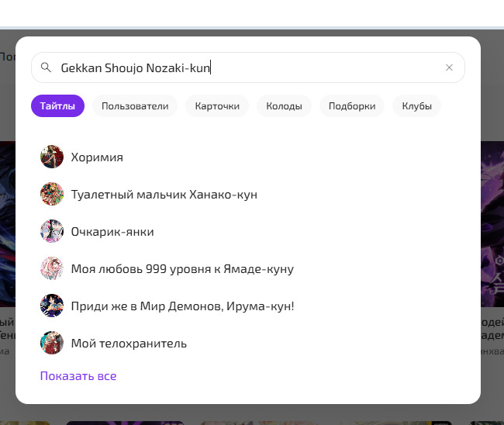Click the Очкарик-янки cover avatar

pyautogui.click(x=52, y=231)
